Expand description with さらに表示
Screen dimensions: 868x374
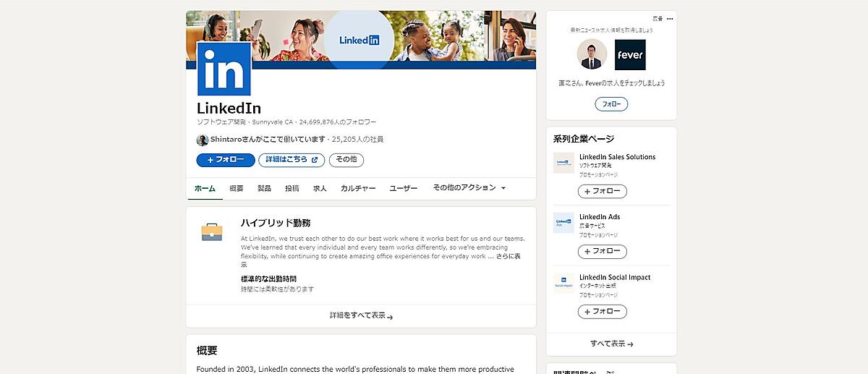coord(508,257)
